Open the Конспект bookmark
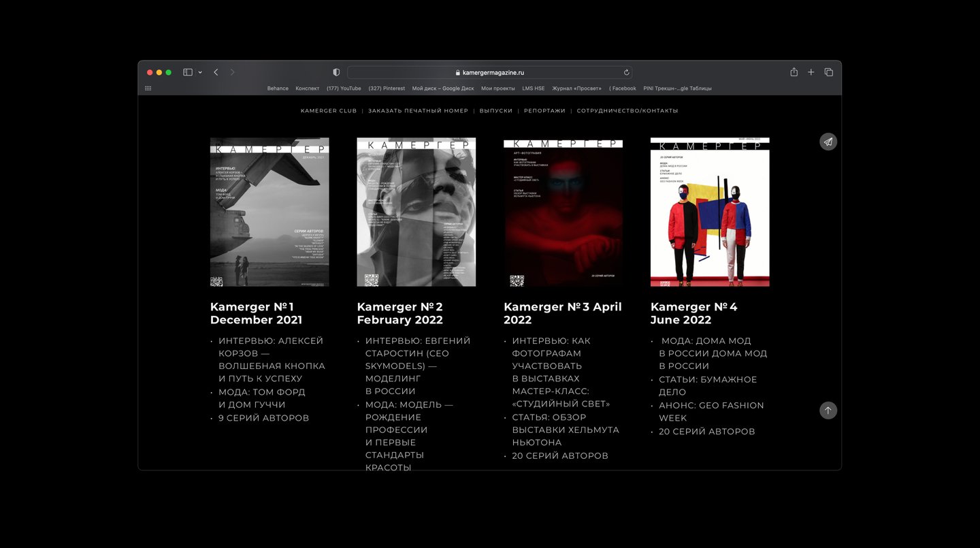 point(308,88)
